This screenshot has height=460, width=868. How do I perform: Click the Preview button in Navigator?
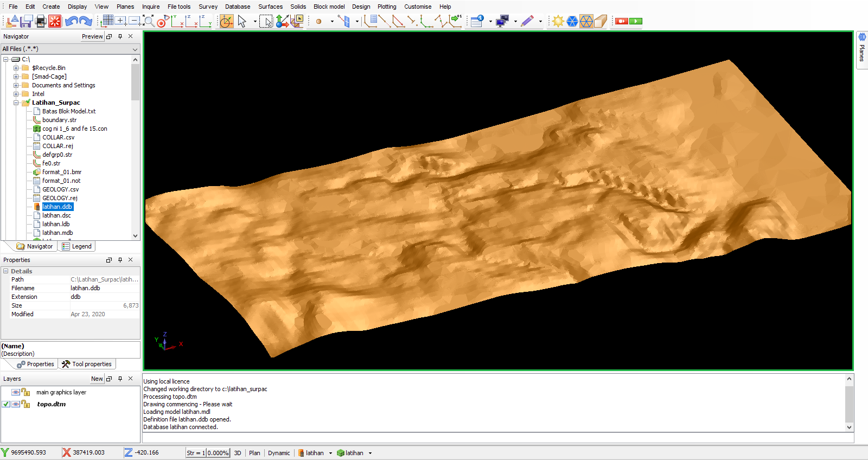pos(92,36)
